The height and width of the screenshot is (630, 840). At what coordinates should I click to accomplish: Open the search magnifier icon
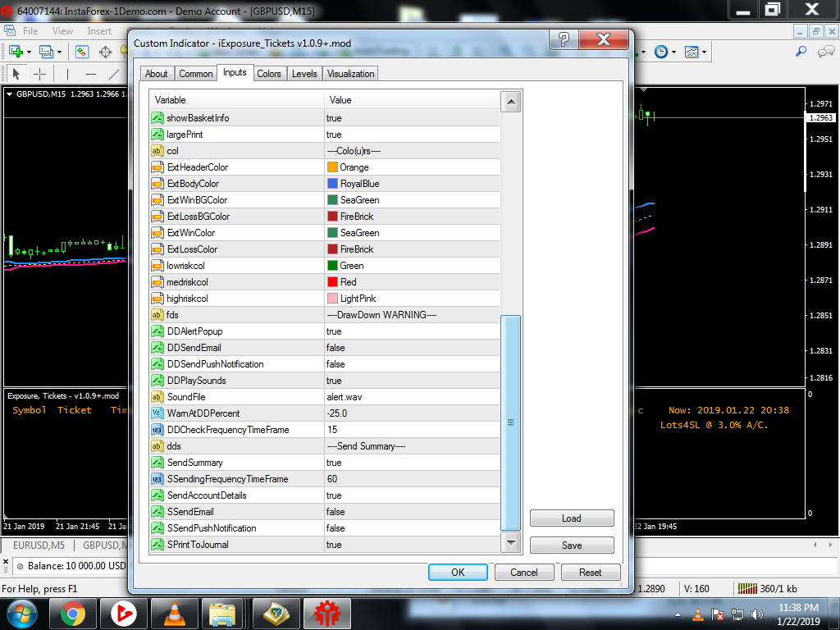pyautogui.click(x=801, y=52)
